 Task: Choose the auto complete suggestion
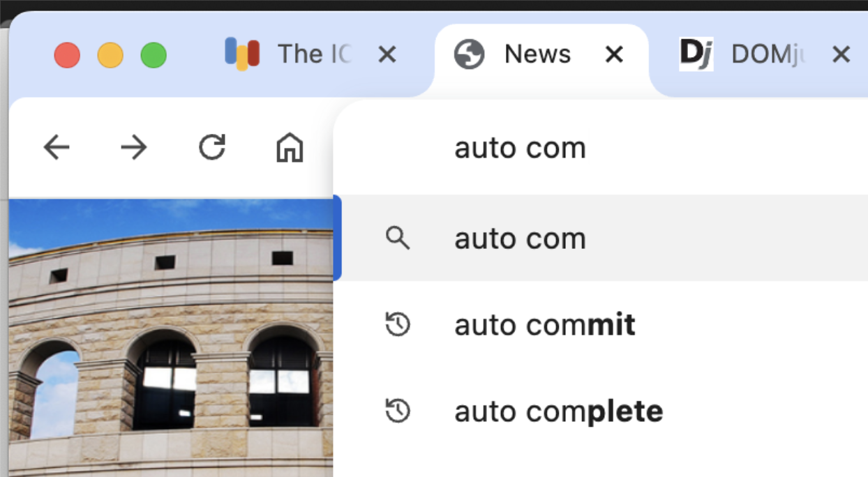point(558,411)
